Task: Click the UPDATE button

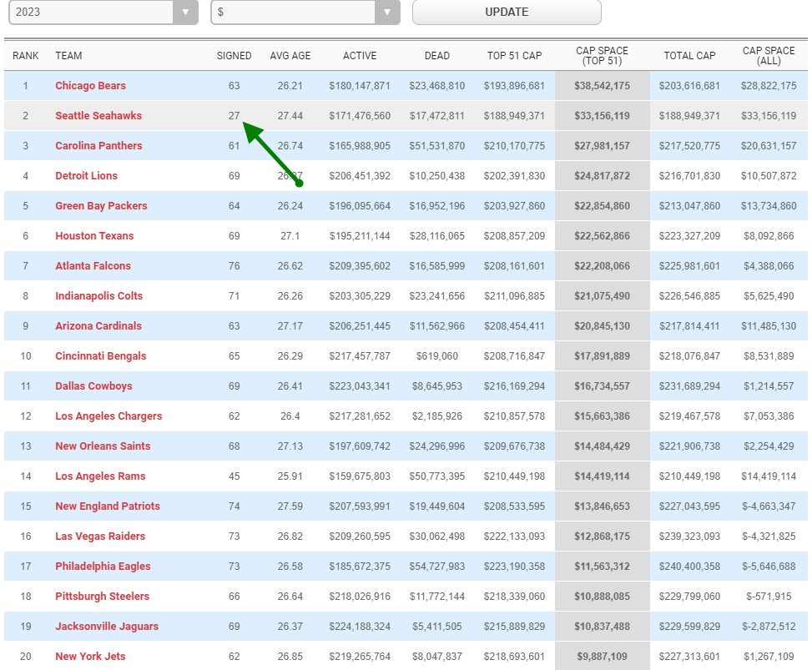Action: [507, 12]
